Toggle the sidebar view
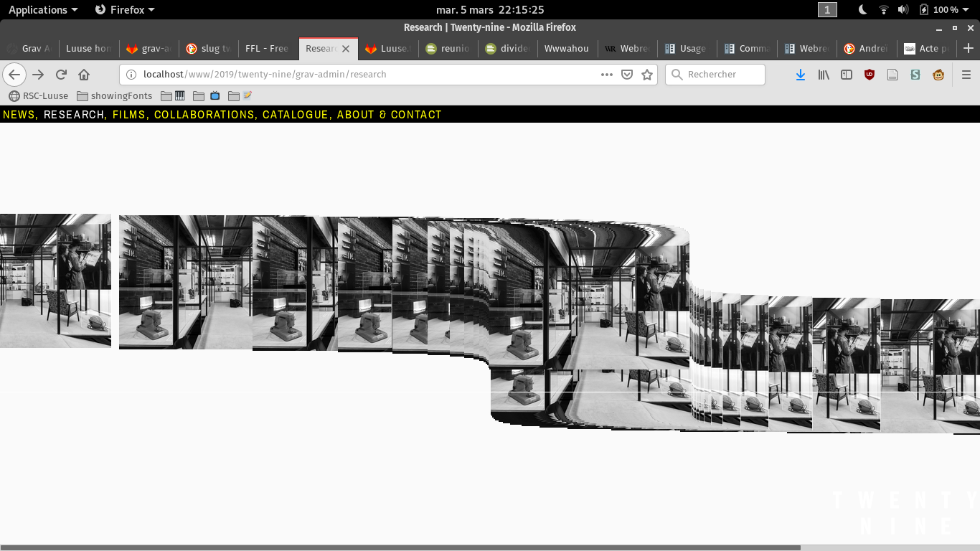This screenshot has width=980, height=551. (x=847, y=75)
